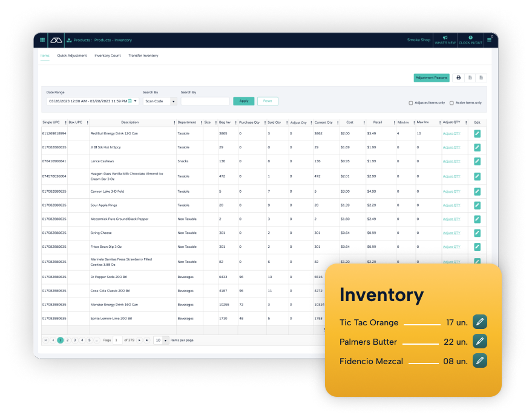The height and width of the screenshot is (415, 532).
Task: Click Smoke Shop store name
Action: click(x=419, y=40)
